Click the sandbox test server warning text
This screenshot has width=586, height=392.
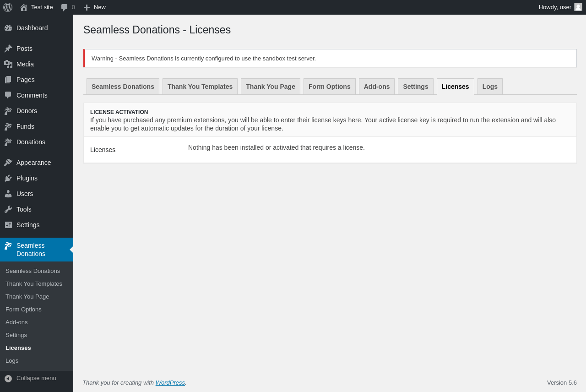click(204, 59)
